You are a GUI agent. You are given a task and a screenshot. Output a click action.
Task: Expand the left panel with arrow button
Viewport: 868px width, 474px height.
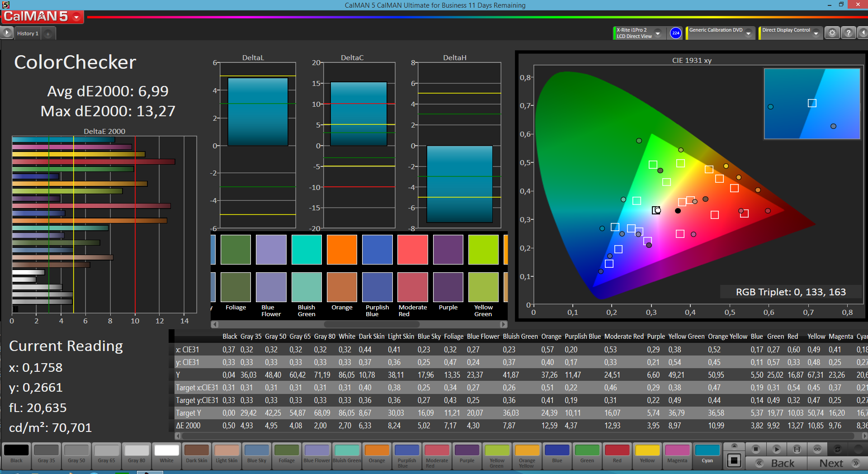[x=7, y=33]
